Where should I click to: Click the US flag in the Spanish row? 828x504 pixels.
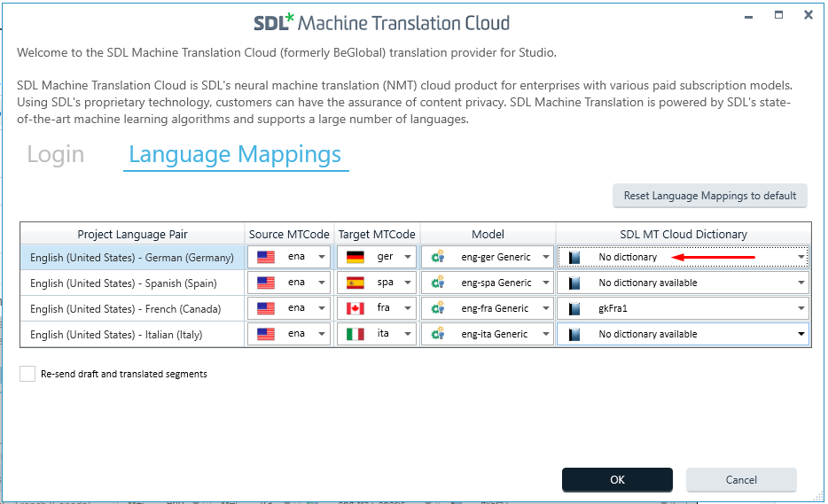coord(266,283)
